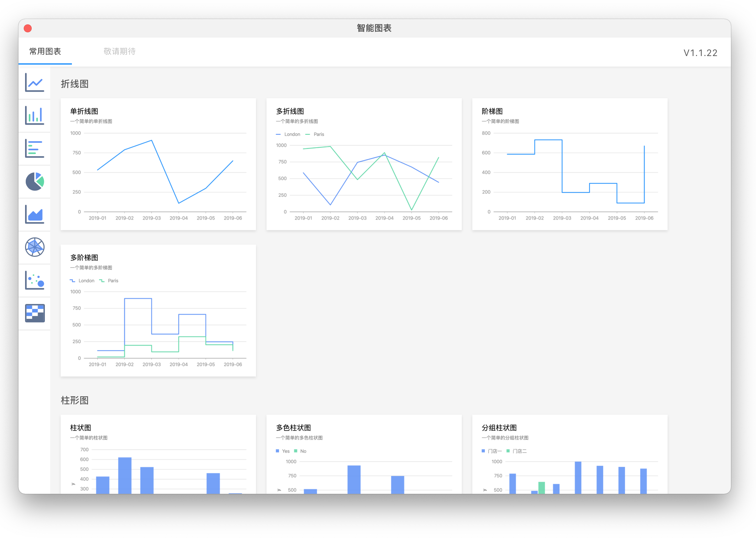Open the area chart sidebar icon
Screen dimensions: 756x540
point(35,214)
